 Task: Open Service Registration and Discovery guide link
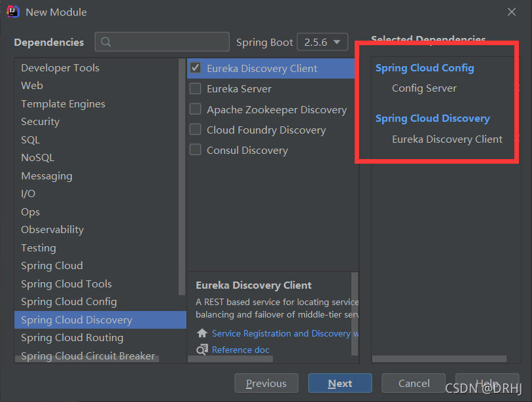(285, 333)
